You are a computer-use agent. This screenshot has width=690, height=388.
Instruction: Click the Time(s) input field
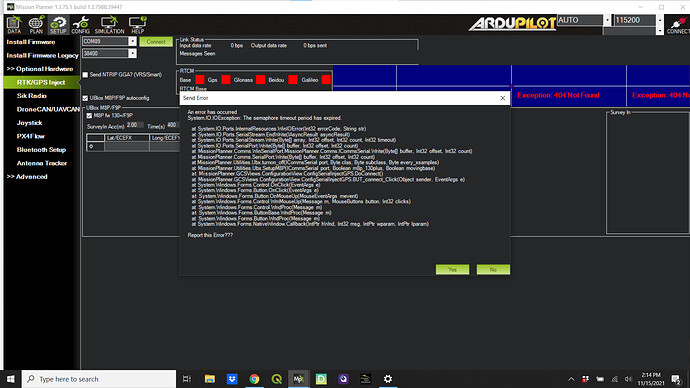(172, 125)
